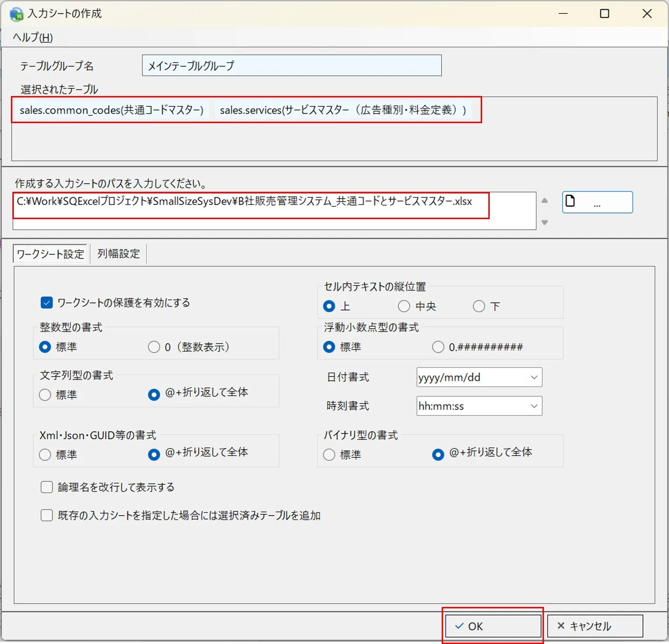Open the 時刻書式 hh:mm:ss dropdown
The image size is (669, 644).
(479, 406)
